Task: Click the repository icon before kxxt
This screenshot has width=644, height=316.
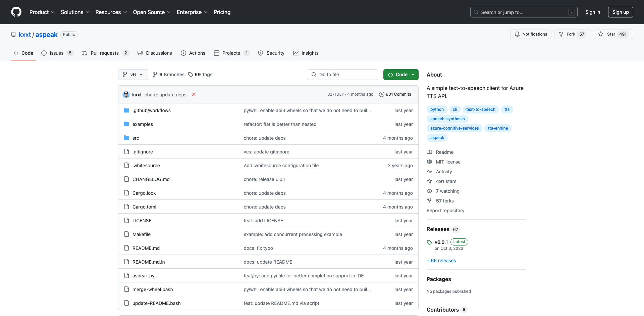Action: 13,35
